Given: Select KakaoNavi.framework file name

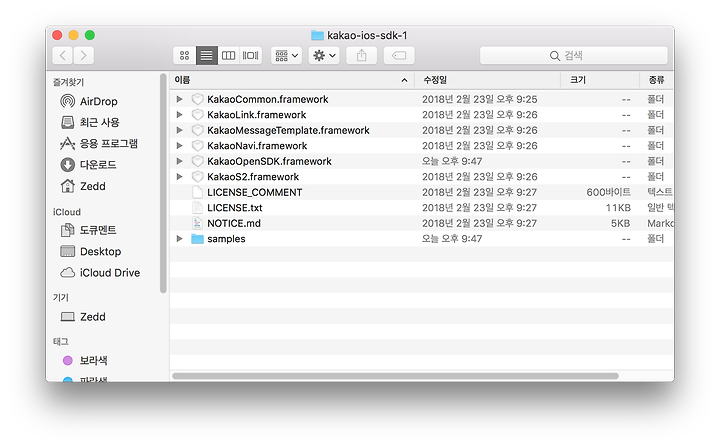Looking at the screenshot, I should (257, 146).
